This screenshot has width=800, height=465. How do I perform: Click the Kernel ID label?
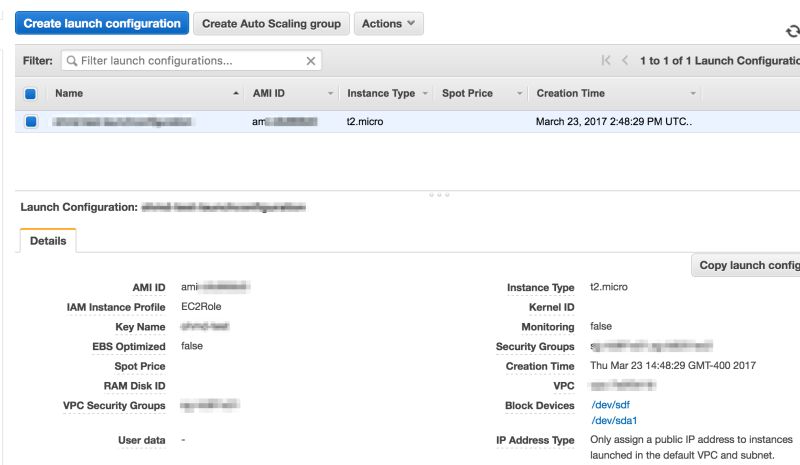(x=551, y=307)
